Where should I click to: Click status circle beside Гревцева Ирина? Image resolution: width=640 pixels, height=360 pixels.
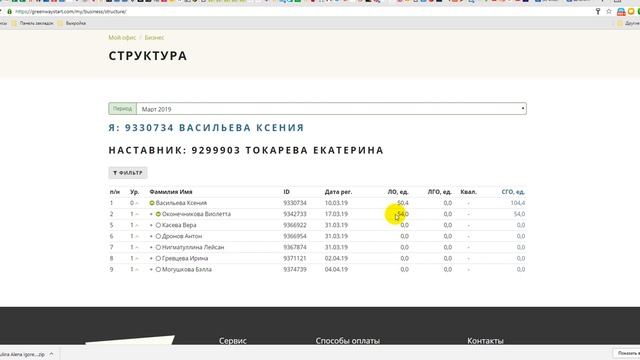click(158, 258)
